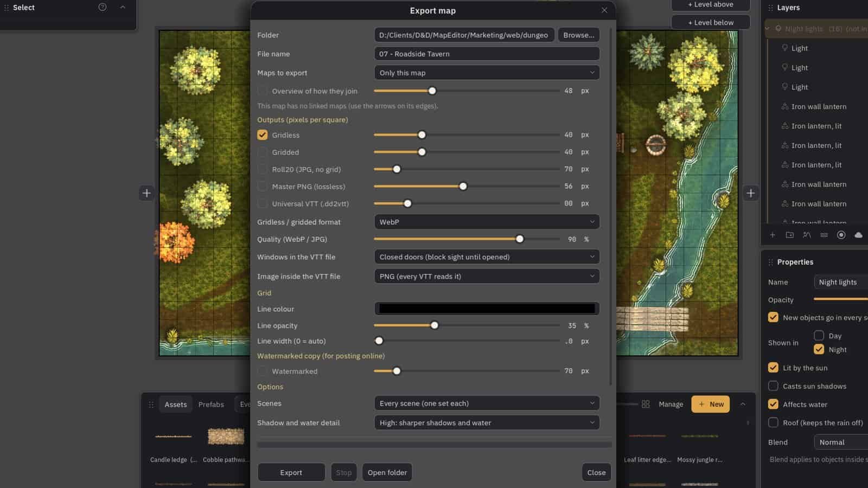The width and height of the screenshot is (868, 488).
Task: Open the Scenes dropdown
Action: pyautogui.click(x=487, y=403)
